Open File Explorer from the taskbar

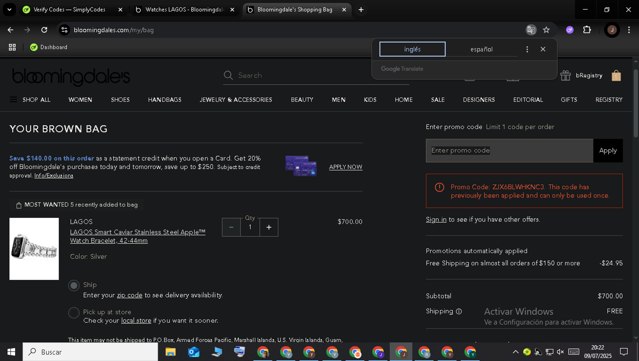tap(170, 352)
